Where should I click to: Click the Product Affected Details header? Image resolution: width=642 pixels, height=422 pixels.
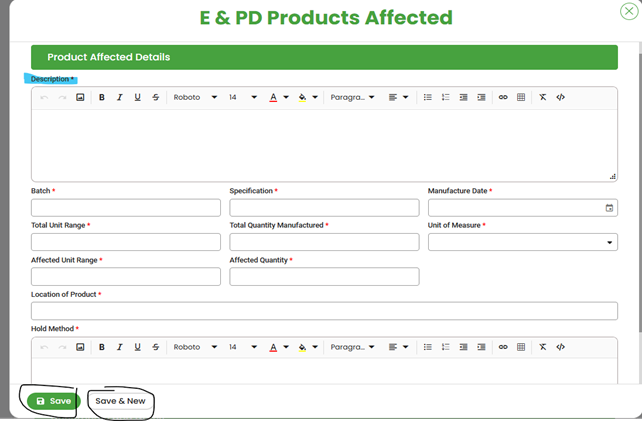(x=324, y=57)
